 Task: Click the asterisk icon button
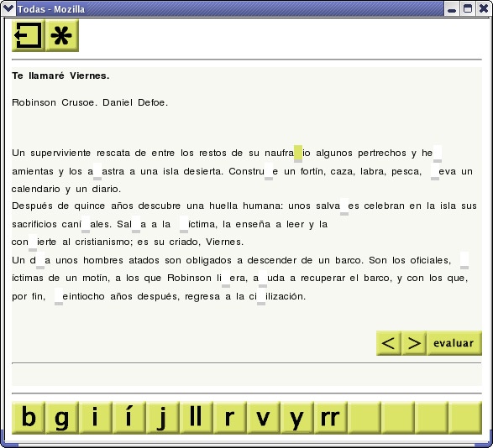62,35
